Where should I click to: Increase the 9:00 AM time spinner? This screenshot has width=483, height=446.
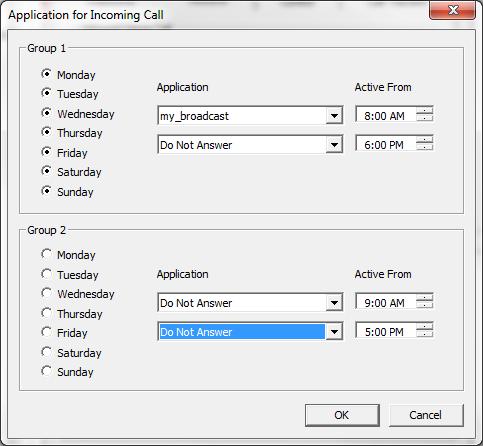point(424,298)
